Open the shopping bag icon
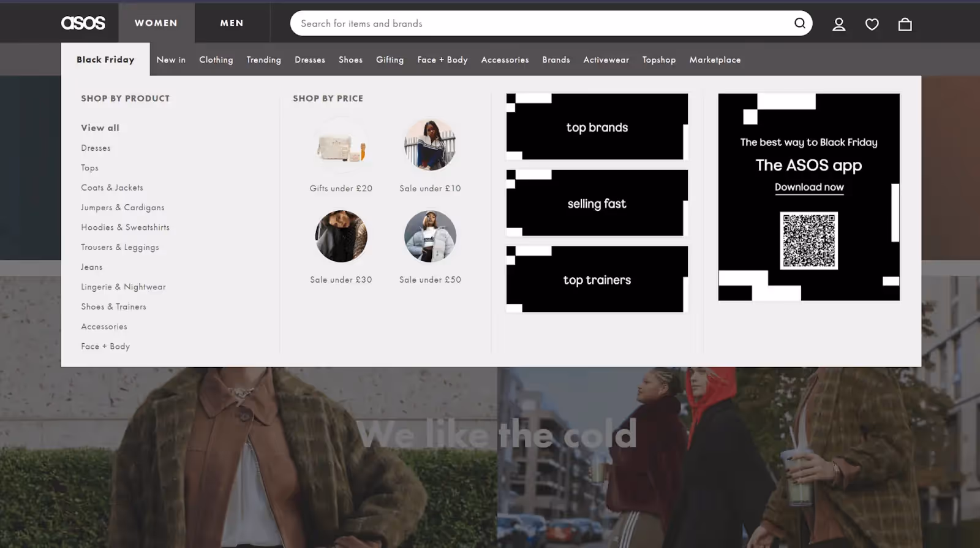Screen dimensions: 980x548 905,24
